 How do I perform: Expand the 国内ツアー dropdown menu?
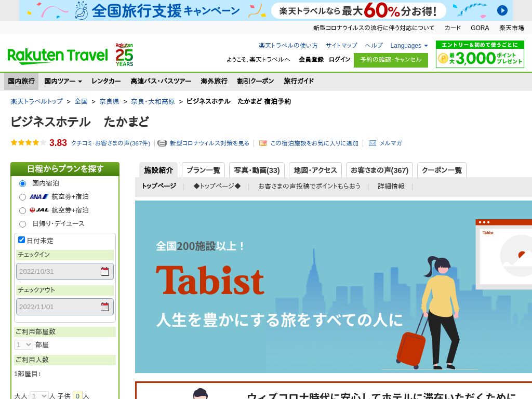[63, 81]
